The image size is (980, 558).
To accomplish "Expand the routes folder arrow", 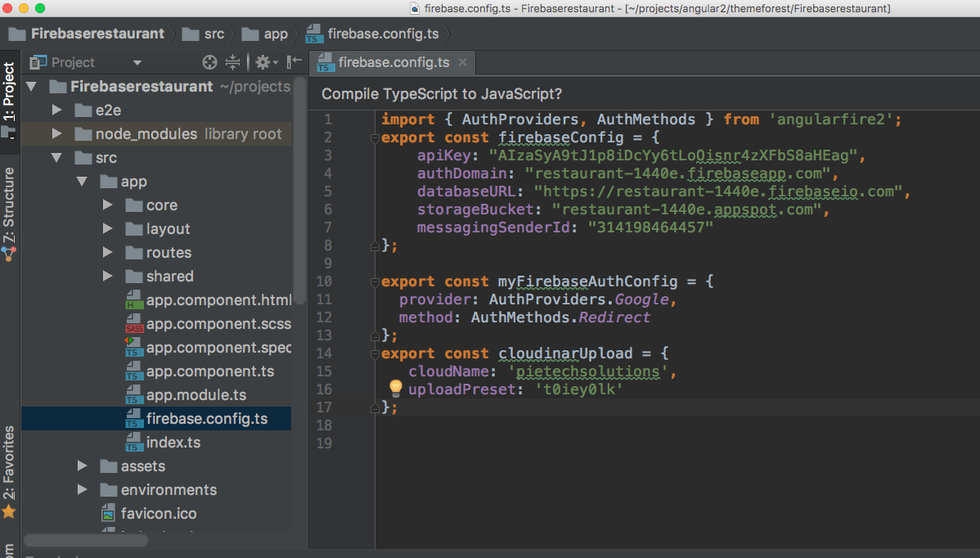I will click(107, 253).
